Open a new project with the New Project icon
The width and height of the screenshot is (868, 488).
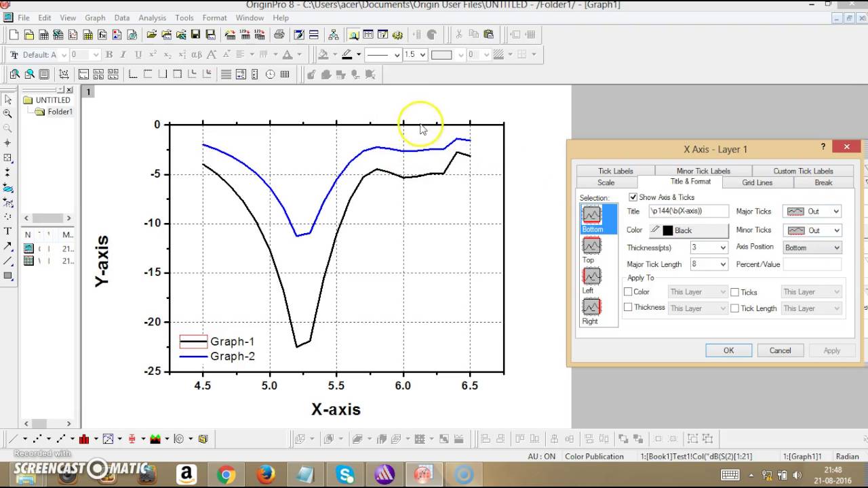[13, 35]
